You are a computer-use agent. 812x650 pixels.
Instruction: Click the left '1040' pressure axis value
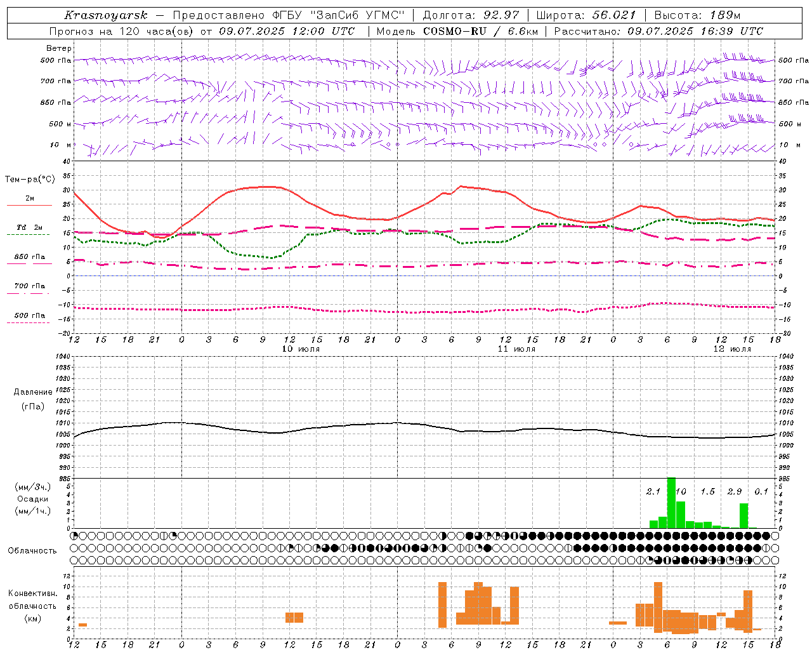62,357
